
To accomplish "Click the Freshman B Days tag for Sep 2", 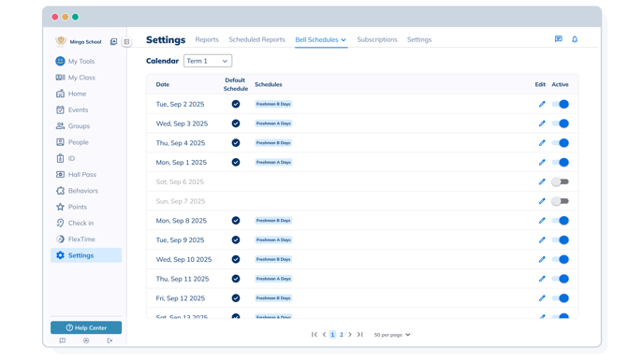I will click(x=273, y=104).
